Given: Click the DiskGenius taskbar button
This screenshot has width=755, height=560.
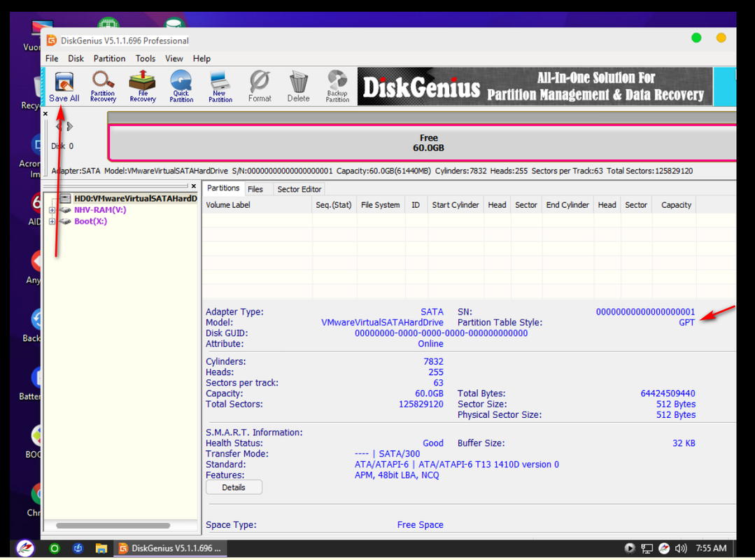Looking at the screenshot, I should pos(170,548).
